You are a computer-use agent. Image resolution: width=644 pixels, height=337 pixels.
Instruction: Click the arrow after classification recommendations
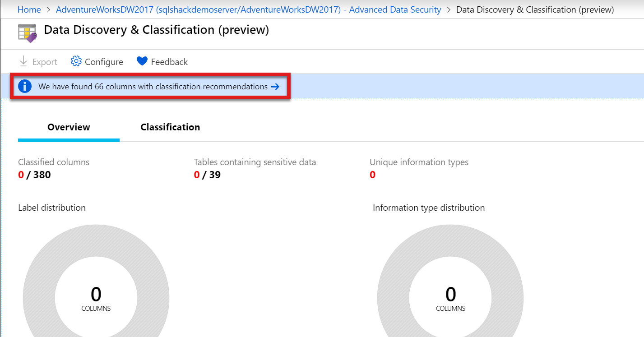(x=275, y=87)
